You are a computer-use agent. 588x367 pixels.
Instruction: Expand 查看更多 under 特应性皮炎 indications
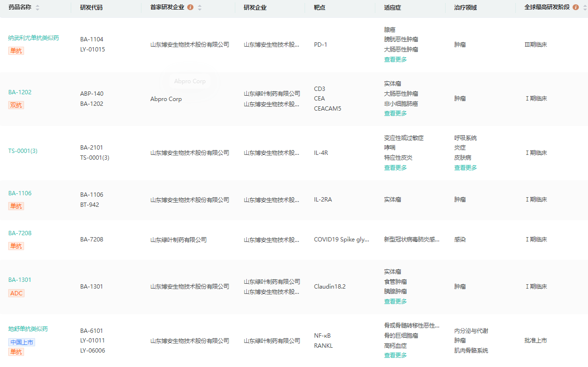(x=396, y=168)
